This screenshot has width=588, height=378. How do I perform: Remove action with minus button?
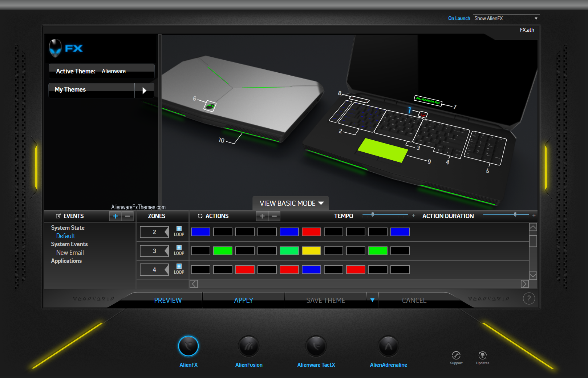click(274, 216)
